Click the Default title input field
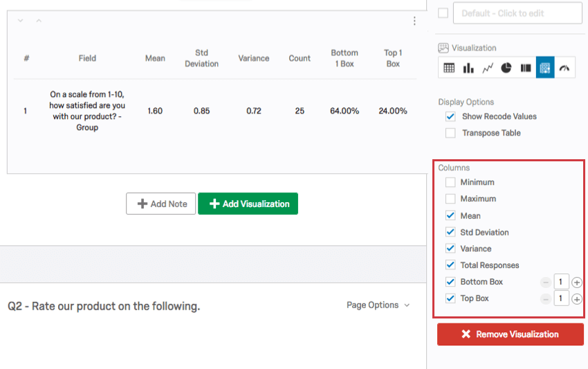The height and width of the screenshot is (369, 588). click(517, 13)
